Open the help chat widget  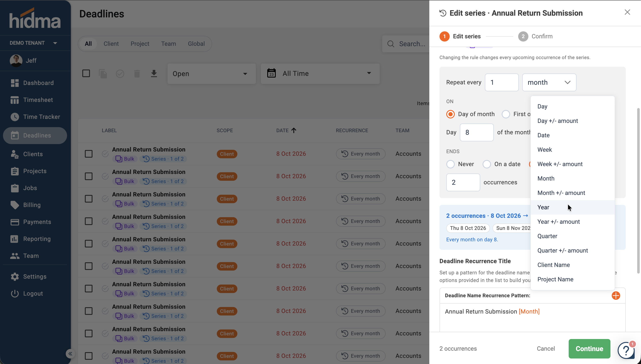626,350
